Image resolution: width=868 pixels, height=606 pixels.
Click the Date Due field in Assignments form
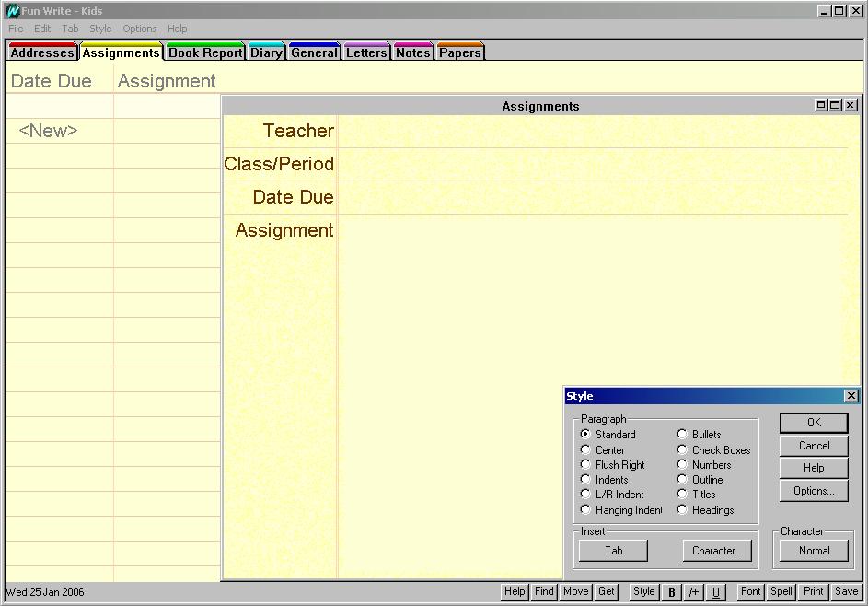[x=593, y=198]
